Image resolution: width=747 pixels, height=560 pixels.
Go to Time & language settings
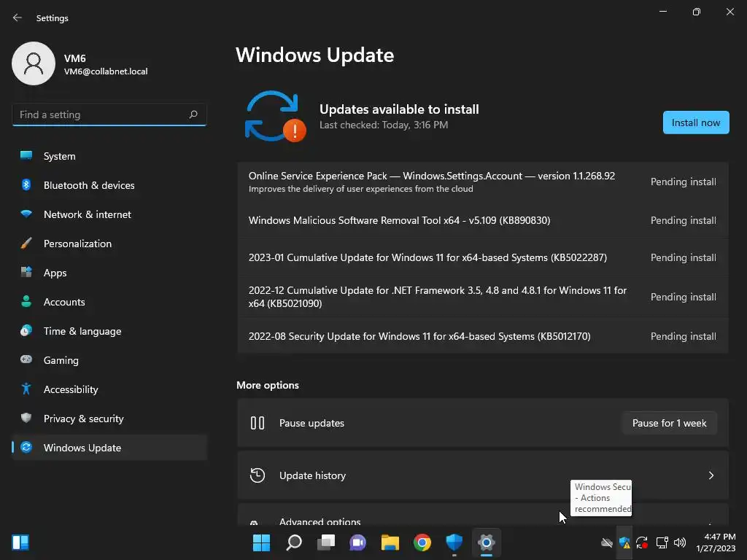point(109,331)
